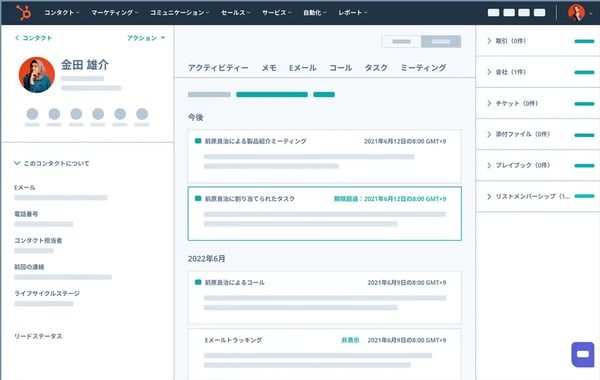Select left half of the view toggle
Image resolution: width=600 pixels, height=380 pixels.
(x=401, y=41)
